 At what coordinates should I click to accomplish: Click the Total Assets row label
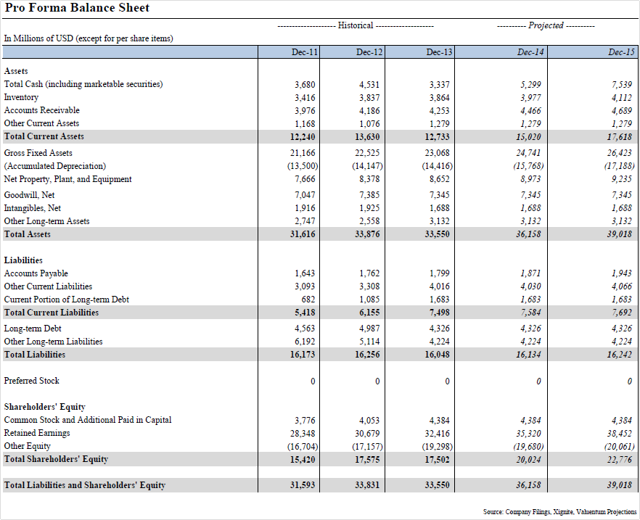tap(27, 234)
